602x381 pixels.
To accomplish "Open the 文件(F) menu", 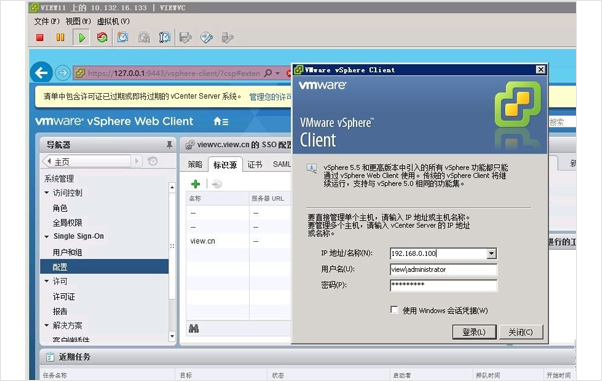I will (47, 21).
